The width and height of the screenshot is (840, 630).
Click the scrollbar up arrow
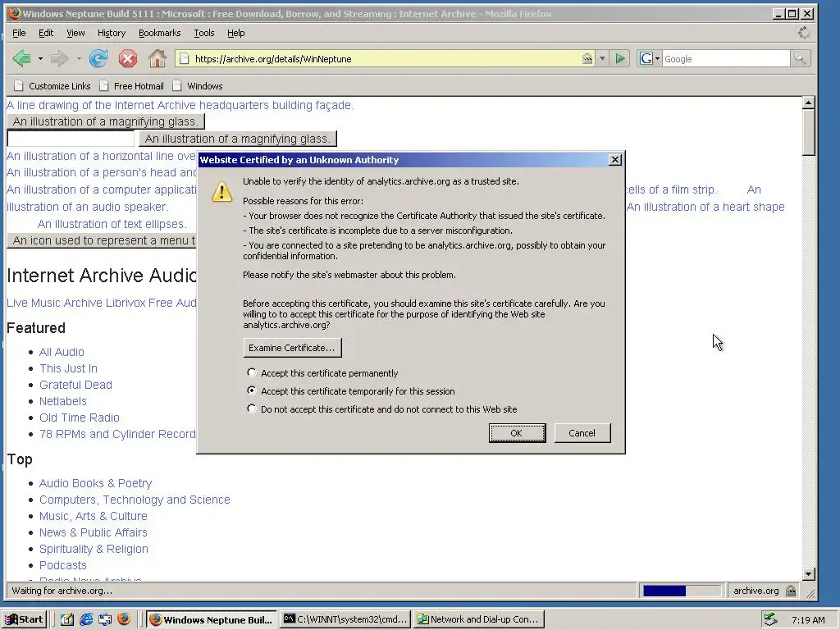[x=809, y=103]
